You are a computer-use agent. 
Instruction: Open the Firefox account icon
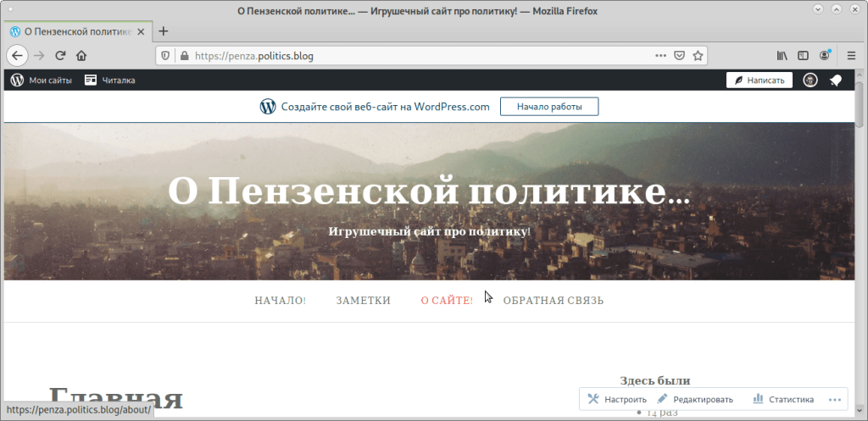(825, 56)
